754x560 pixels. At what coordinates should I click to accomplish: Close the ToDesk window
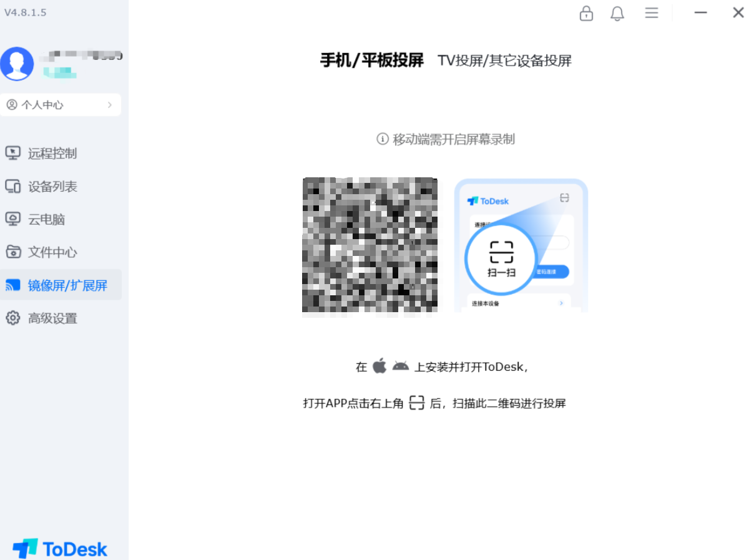click(x=738, y=12)
